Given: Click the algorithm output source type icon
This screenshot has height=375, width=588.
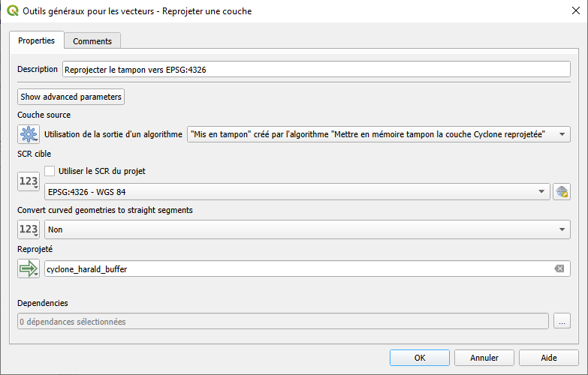Looking at the screenshot, I should (x=29, y=135).
